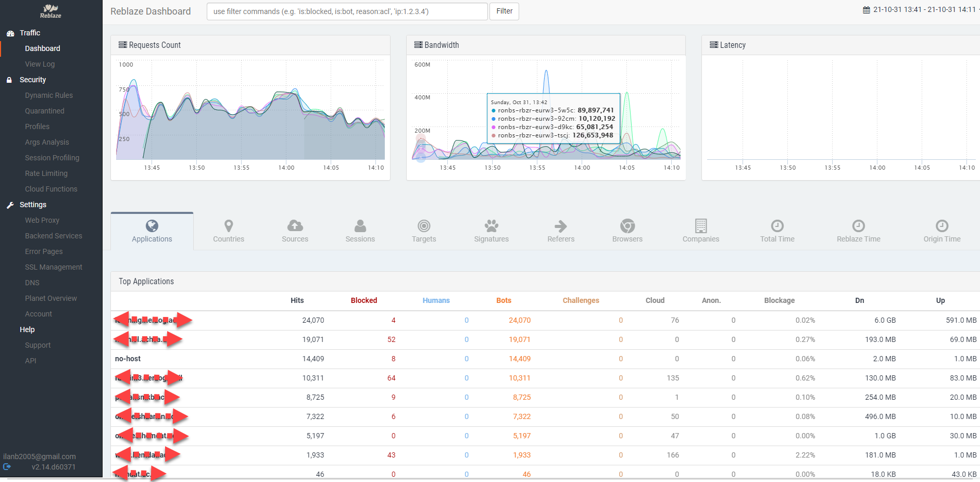Click the Security lock icon
Image resolution: width=980 pixels, height=482 pixels.
click(x=9, y=80)
